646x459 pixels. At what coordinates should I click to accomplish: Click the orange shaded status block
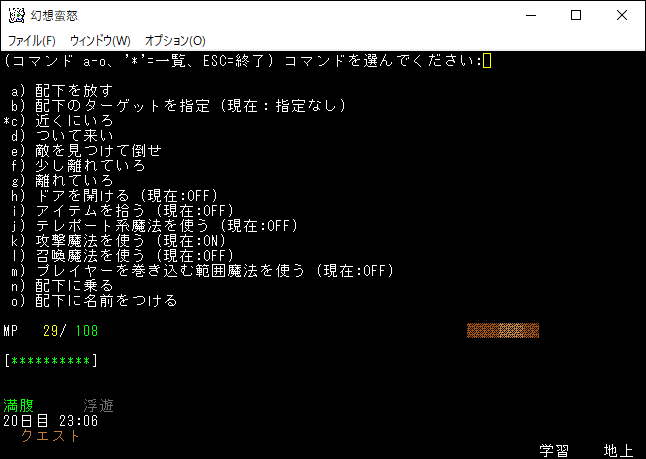[503, 331]
